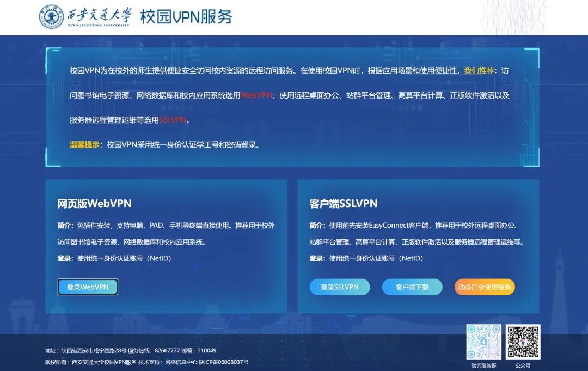Open the 登录WebVPN login button
This screenshot has width=588, height=371.
pyautogui.click(x=88, y=287)
